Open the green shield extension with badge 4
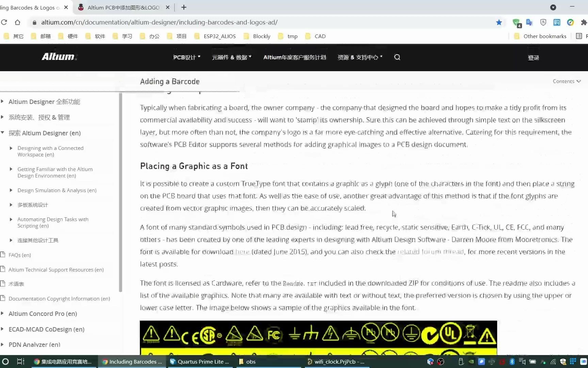 click(x=517, y=23)
